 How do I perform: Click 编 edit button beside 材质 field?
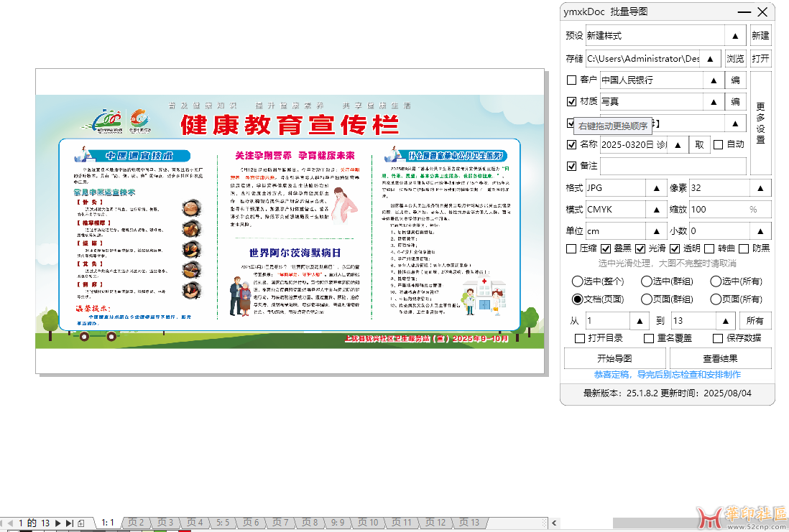(736, 102)
